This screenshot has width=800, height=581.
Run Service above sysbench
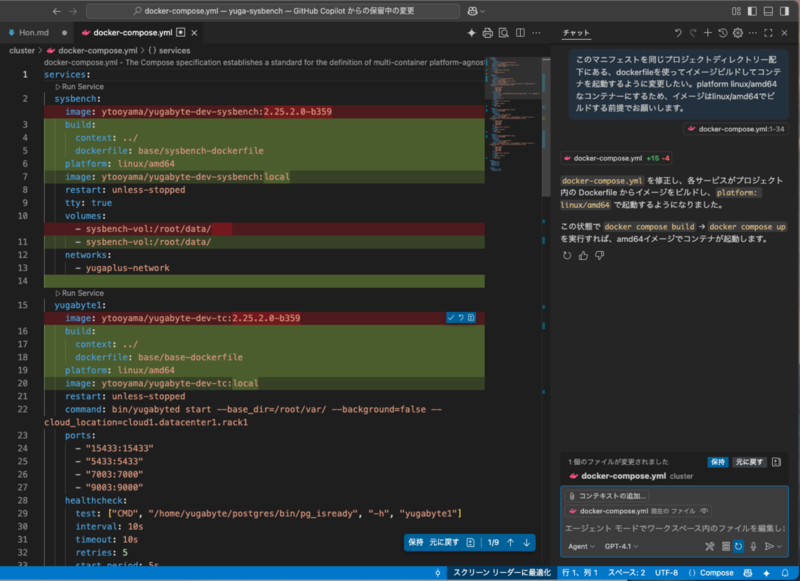[80, 87]
